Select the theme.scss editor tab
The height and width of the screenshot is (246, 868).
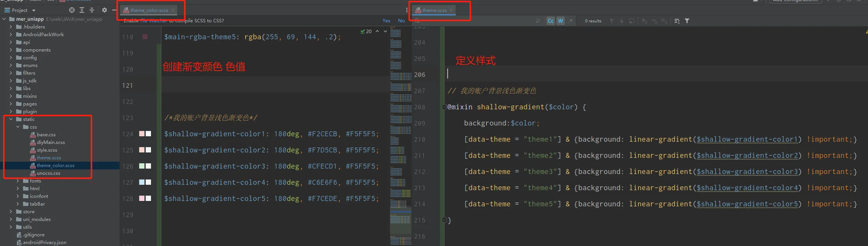click(434, 10)
